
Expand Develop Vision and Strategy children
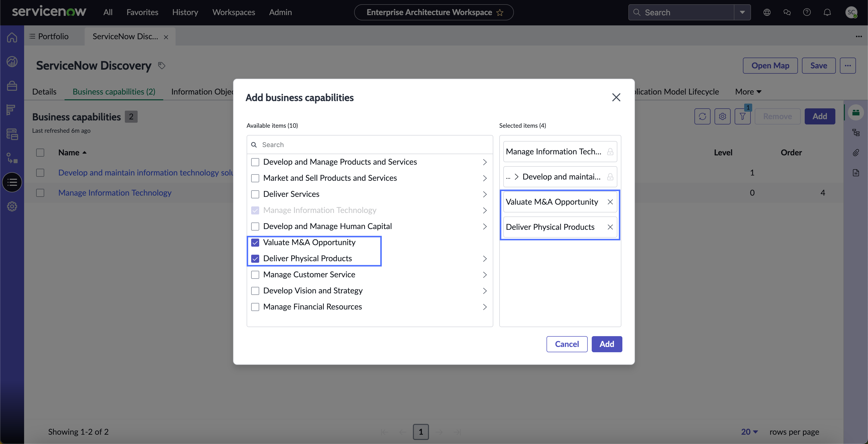484,291
